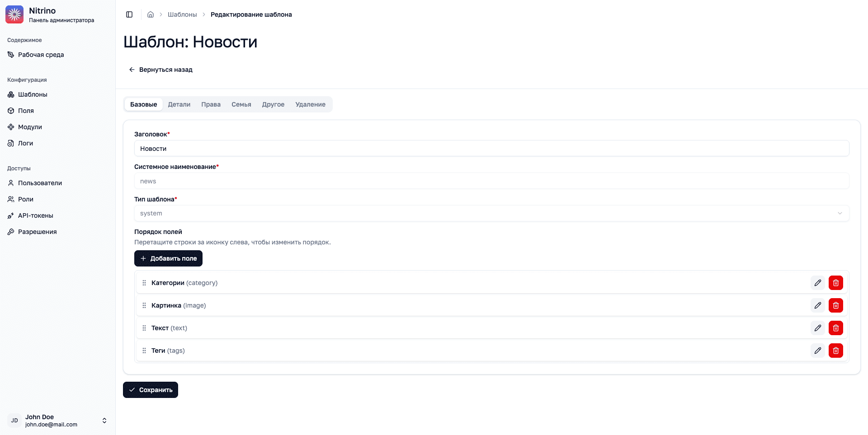Image resolution: width=868 pixels, height=435 pixels.
Task: Go to home via breadcrumb icon
Action: [151, 14]
